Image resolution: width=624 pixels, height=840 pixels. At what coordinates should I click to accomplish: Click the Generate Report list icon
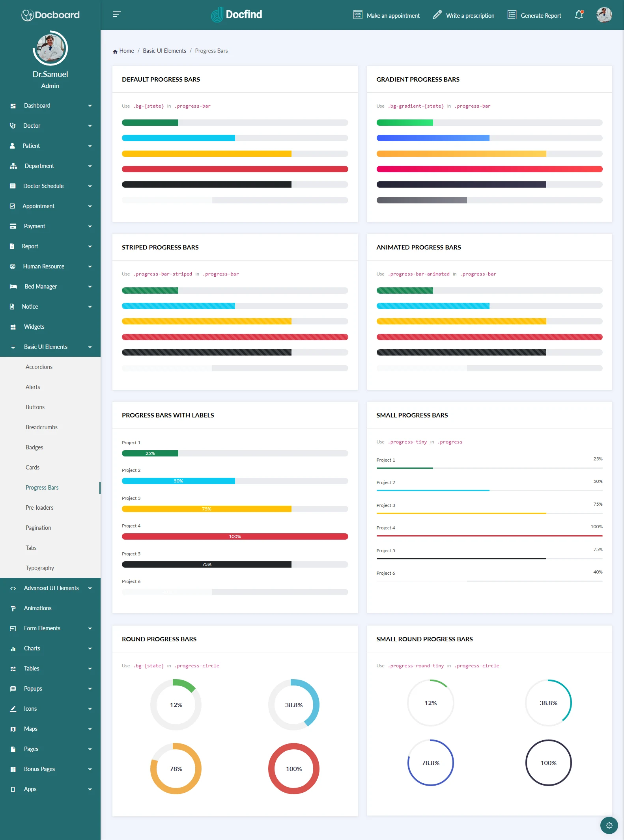click(x=512, y=15)
